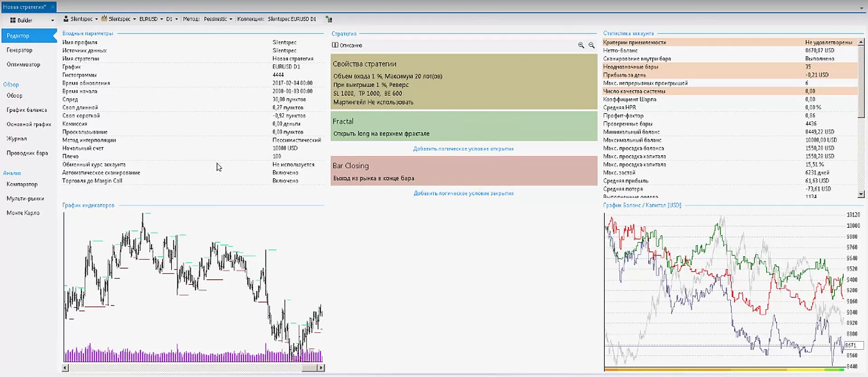The height and width of the screenshot is (377, 868).
Task: Click the Число качества системы row
Action: click(730, 91)
